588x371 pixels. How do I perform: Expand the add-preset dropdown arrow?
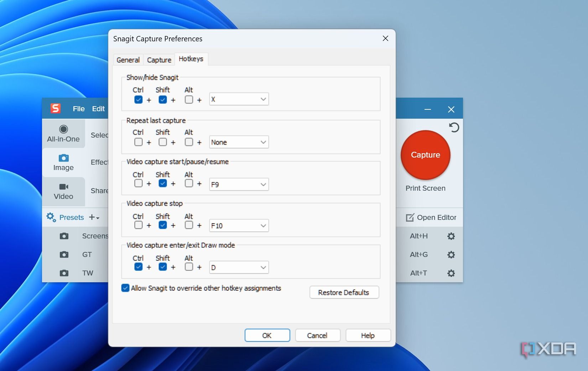97,218
